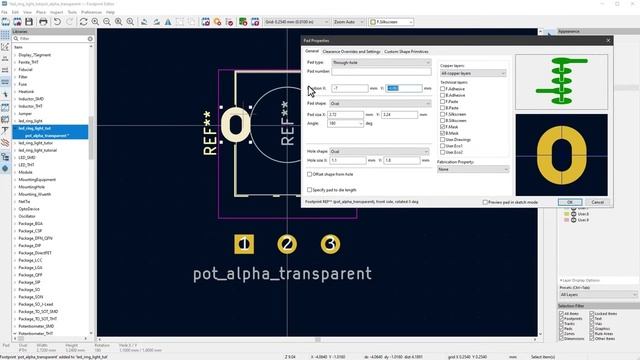The width and height of the screenshot is (640, 360).
Task: Click the Footprint Checker icon
Action: tap(229, 22)
